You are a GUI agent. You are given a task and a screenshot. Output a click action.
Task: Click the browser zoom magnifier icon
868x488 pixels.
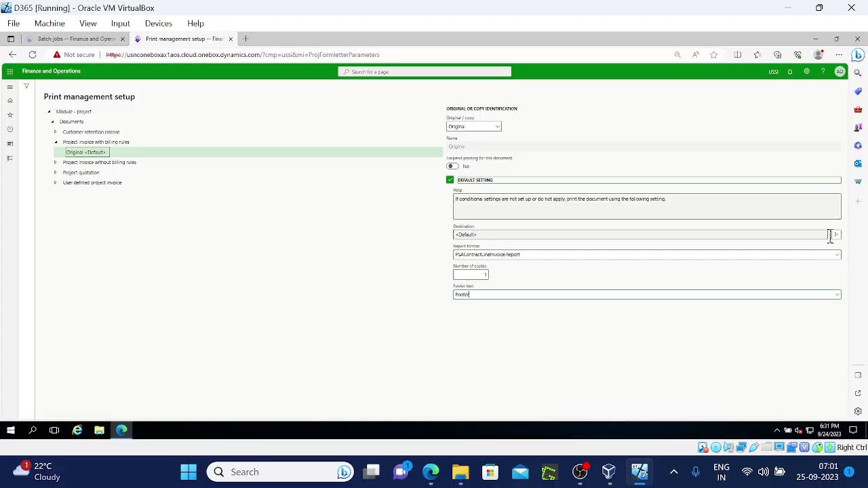(x=677, y=55)
